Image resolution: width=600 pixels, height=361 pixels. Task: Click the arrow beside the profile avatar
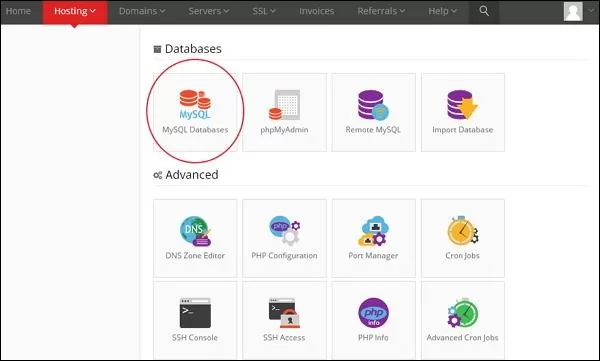pos(591,11)
